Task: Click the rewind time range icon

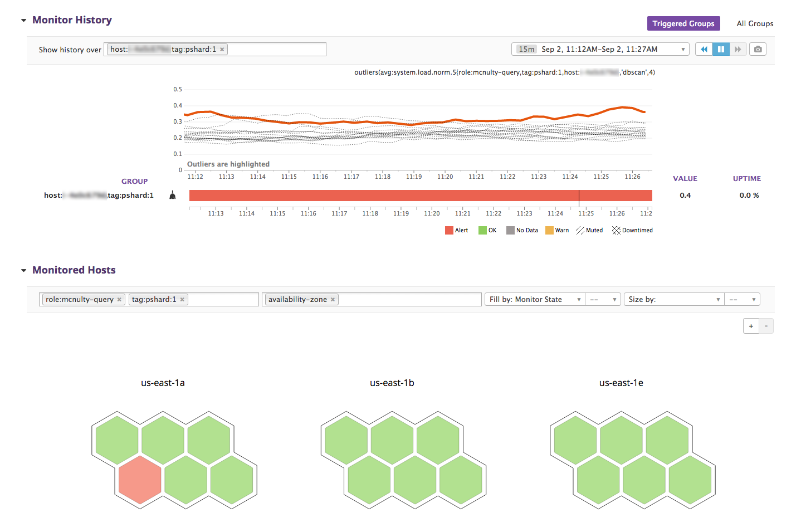Action: tap(704, 50)
